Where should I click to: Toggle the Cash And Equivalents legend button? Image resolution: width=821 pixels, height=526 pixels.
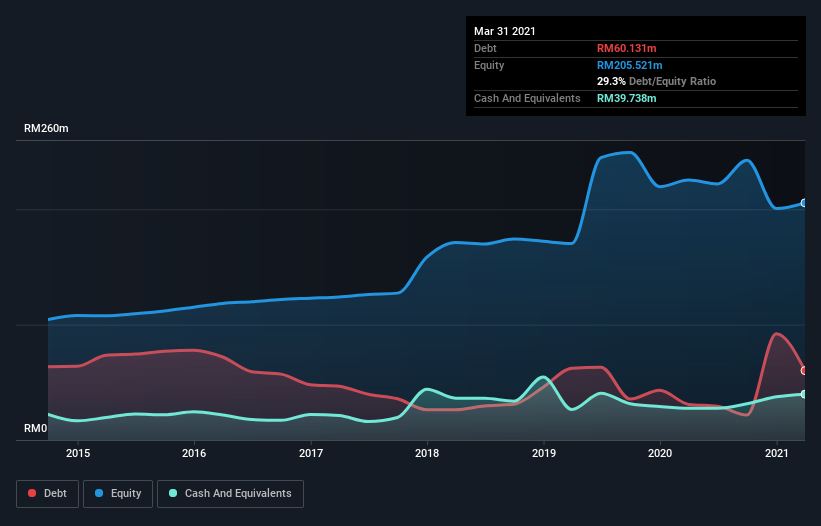pyautogui.click(x=230, y=494)
